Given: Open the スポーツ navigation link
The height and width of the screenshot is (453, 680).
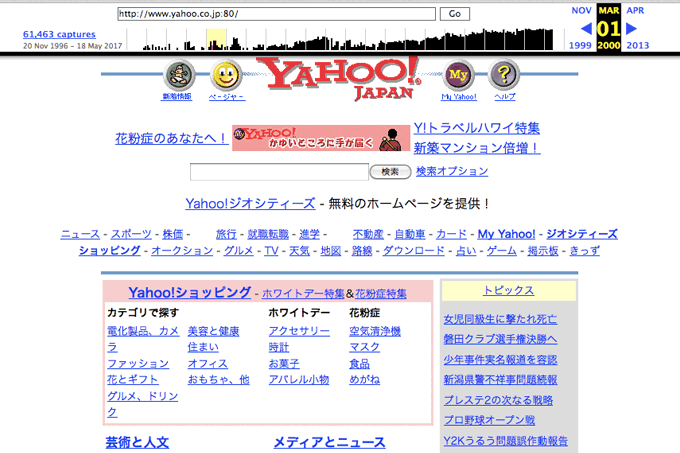Looking at the screenshot, I should click(131, 234).
